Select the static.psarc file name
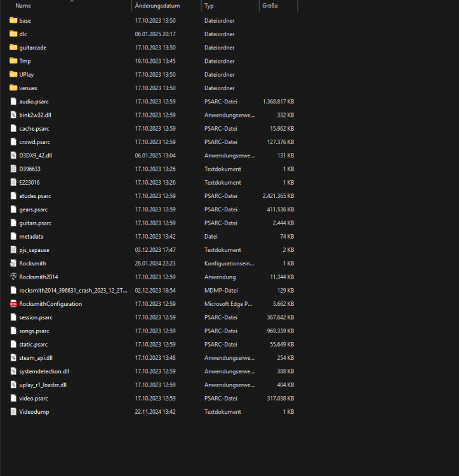Image resolution: width=459 pixels, height=476 pixels. tap(34, 344)
